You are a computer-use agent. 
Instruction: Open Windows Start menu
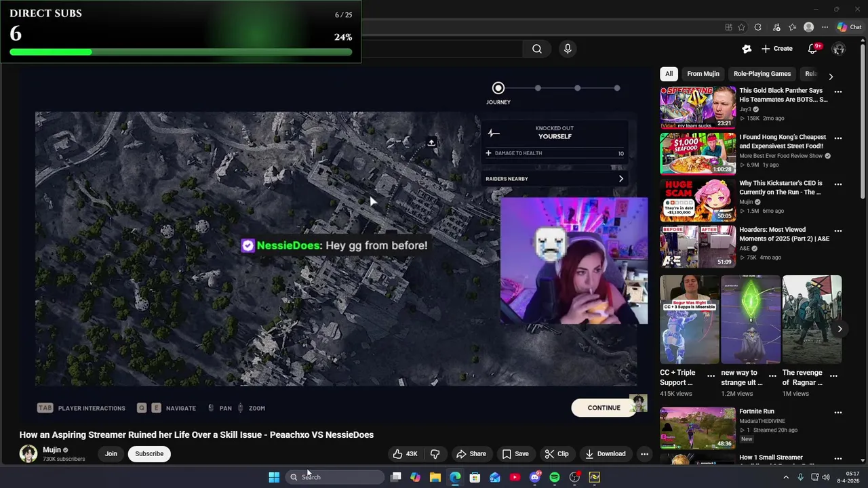pyautogui.click(x=274, y=477)
